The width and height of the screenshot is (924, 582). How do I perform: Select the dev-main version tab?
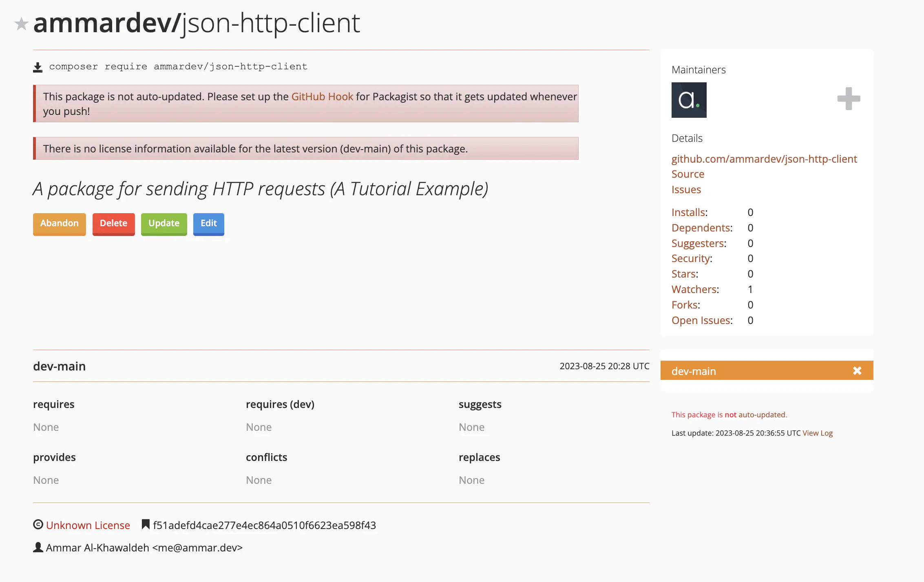tap(693, 371)
